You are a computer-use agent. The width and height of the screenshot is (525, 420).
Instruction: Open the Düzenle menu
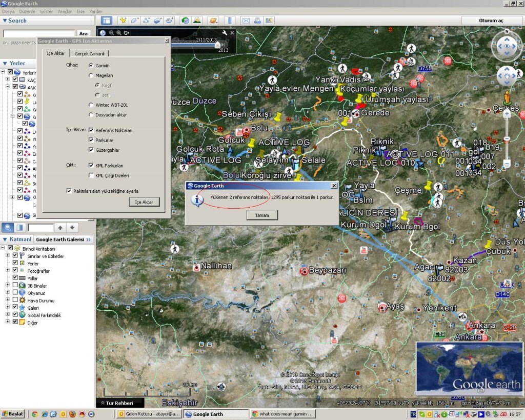(27, 11)
